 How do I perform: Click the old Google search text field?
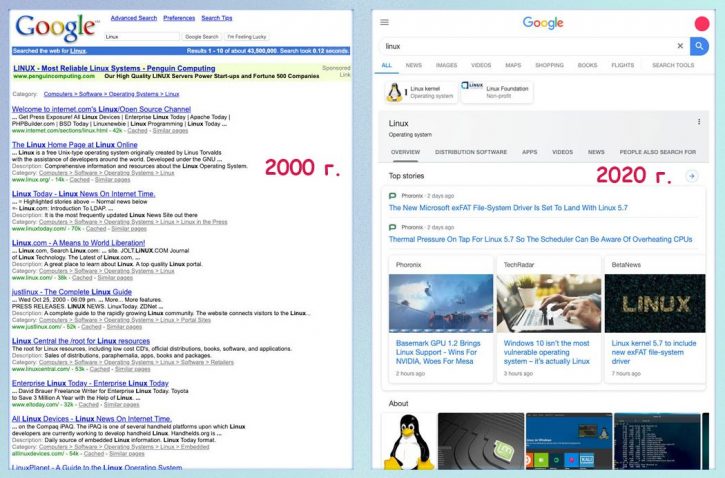(141, 37)
